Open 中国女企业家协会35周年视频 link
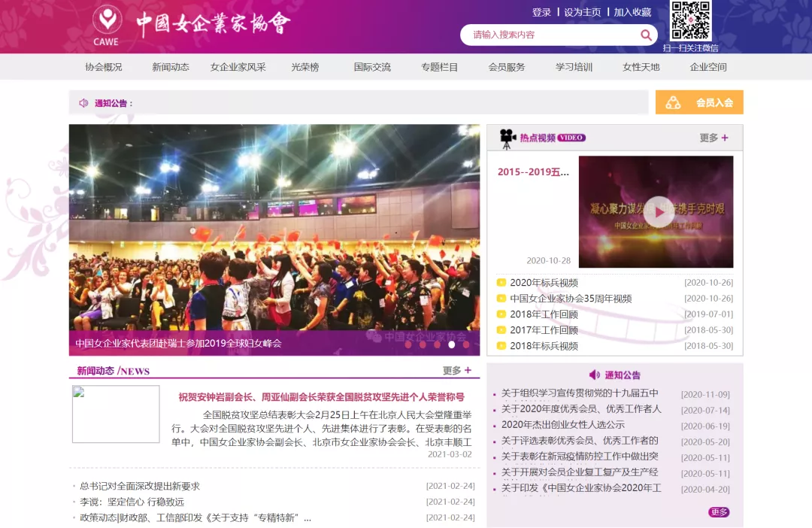Viewport: 812px width, 528px height. point(571,299)
